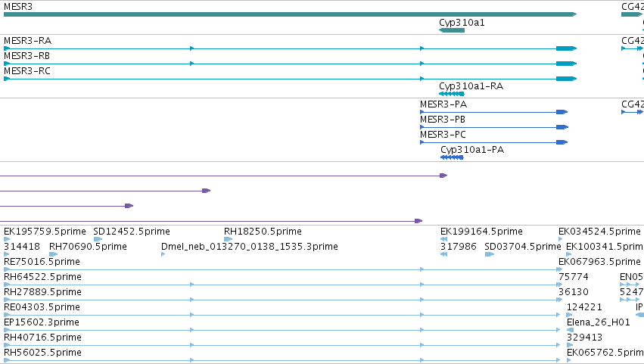
Task: Click the RH40716.5prime alignment label
Action: (42, 338)
